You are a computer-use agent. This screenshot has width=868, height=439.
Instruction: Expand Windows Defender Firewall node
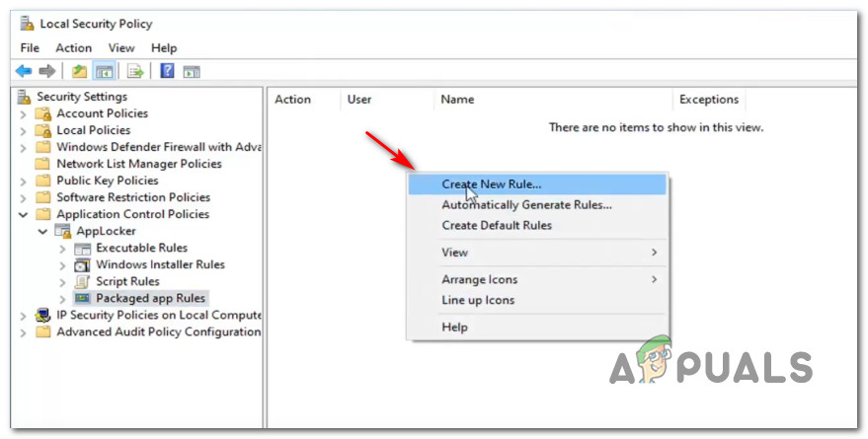23,148
